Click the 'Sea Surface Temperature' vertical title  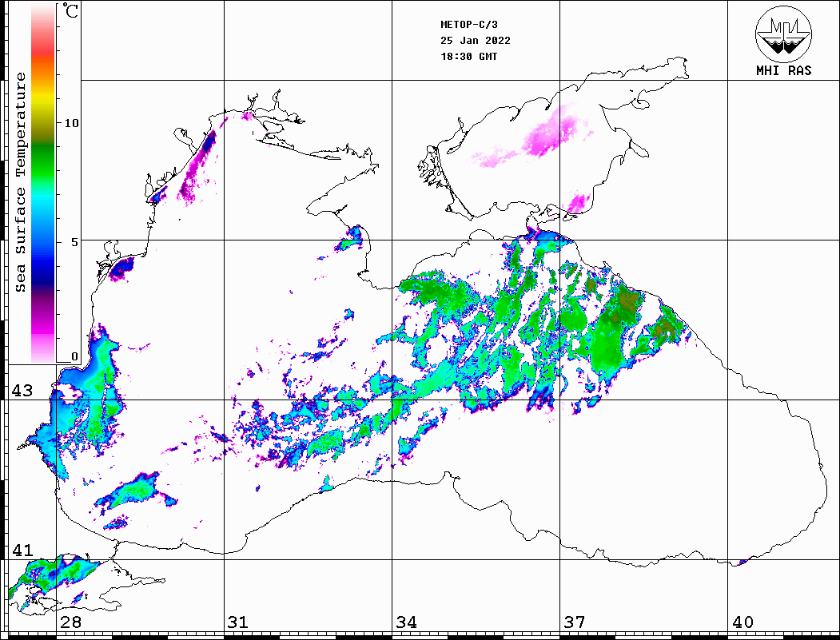(x=20, y=183)
